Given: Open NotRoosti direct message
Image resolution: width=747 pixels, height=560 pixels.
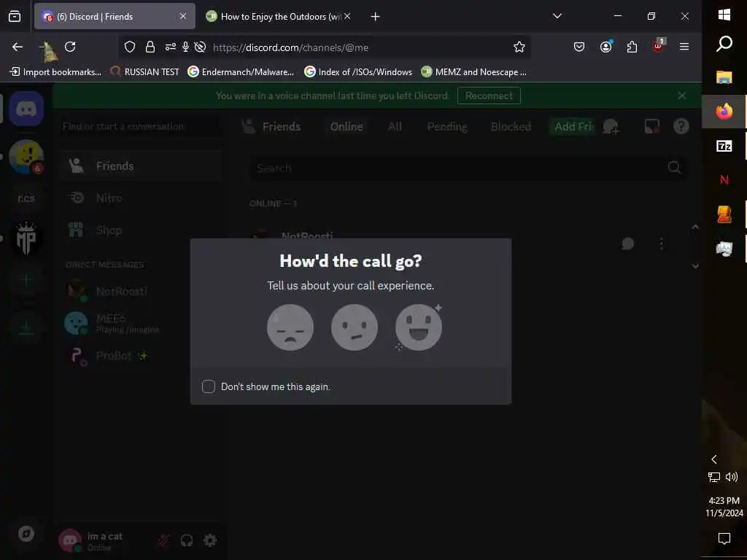Looking at the screenshot, I should (x=142, y=291).
